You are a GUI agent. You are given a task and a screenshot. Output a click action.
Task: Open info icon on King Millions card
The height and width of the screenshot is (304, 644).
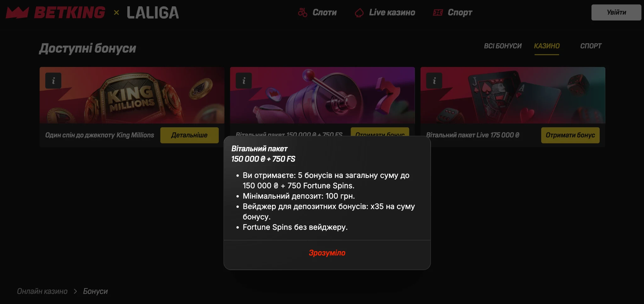pyautogui.click(x=53, y=81)
